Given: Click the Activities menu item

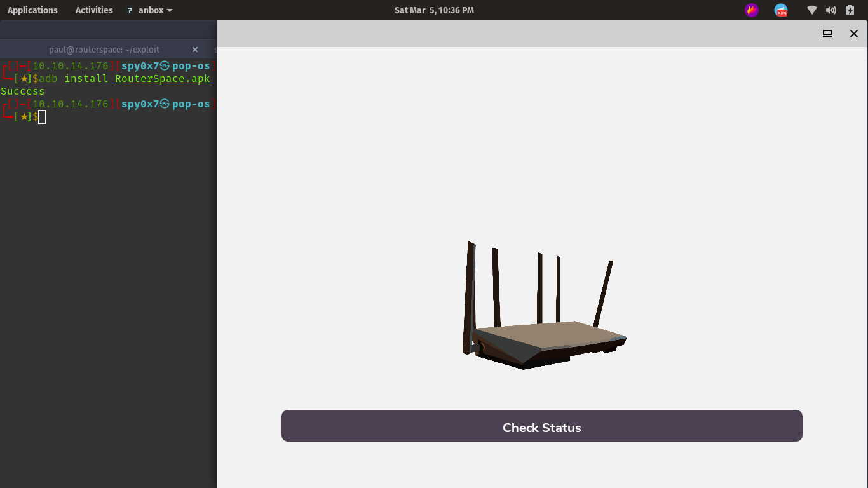Looking at the screenshot, I should (x=93, y=10).
